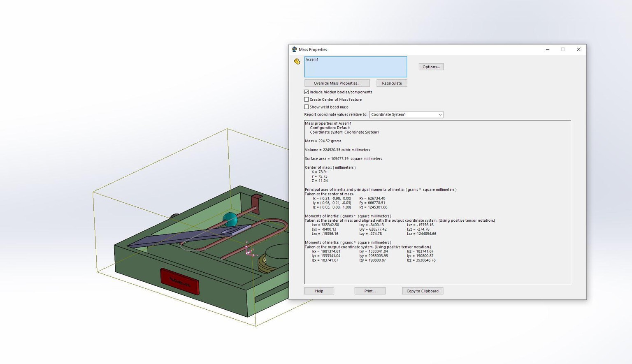Enable Create Center of Mass feature
Screen dimensions: 632x364
(x=307, y=100)
